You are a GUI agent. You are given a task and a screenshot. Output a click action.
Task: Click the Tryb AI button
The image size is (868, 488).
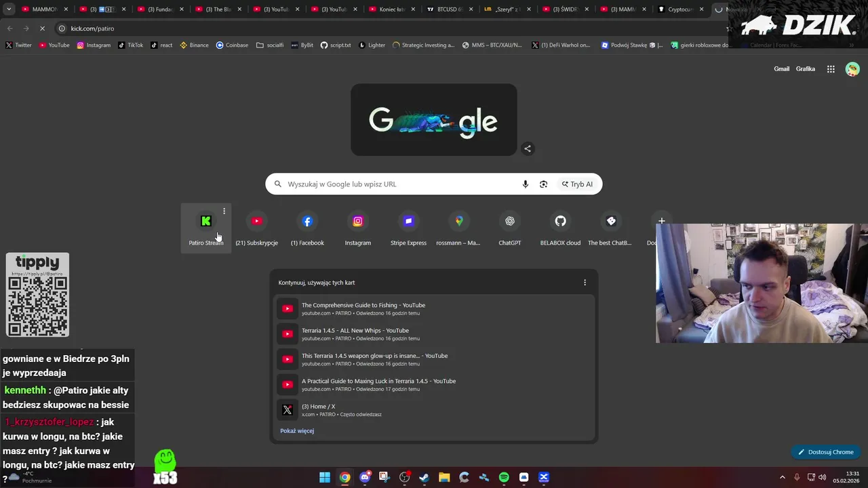point(577,184)
